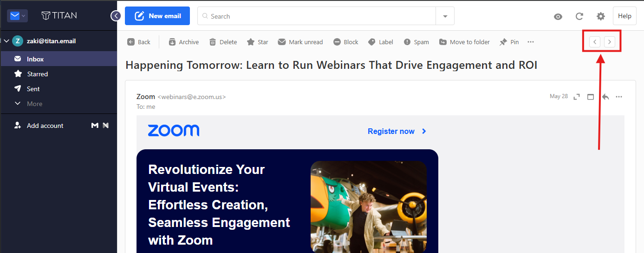Click the zaki account avatar
Viewport: 644px width, 253px height.
click(x=18, y=41)
